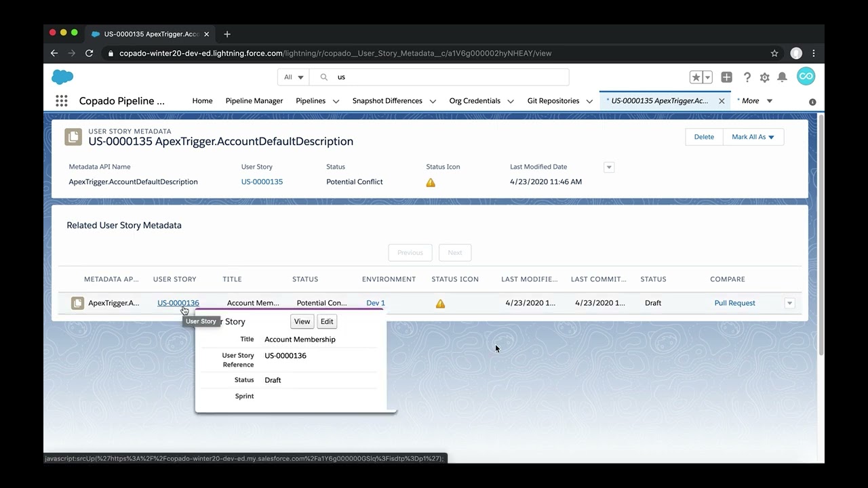Click the Account Mem... title cell
This screenshot has width=868, height=488.
click(x=253, y=303)
